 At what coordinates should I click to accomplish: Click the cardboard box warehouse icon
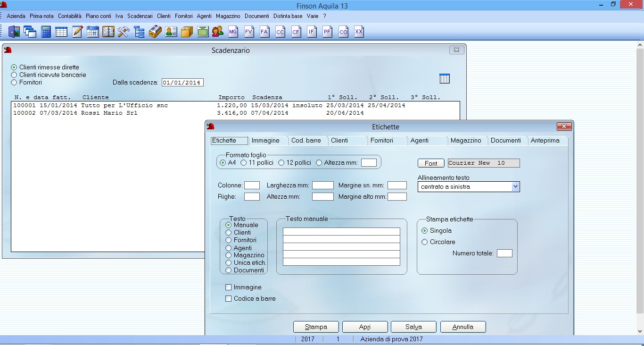pyautogui.click(x=187, y=32)
